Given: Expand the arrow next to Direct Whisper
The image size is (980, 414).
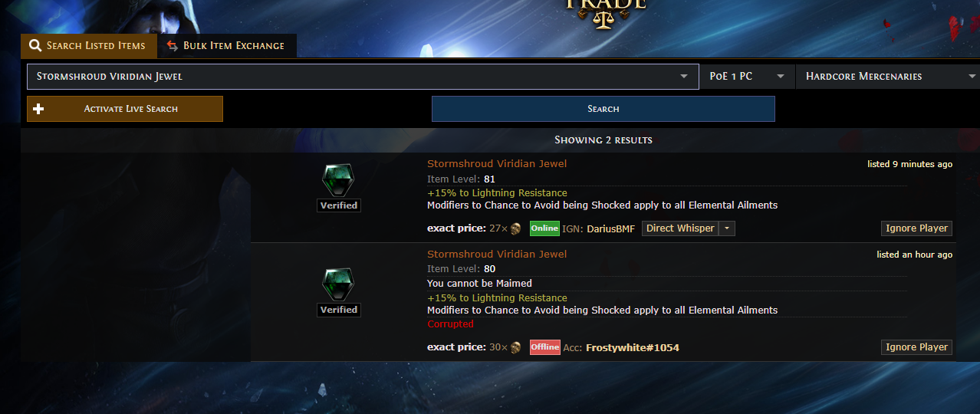Looking at the screenshot, I should 727,228.
